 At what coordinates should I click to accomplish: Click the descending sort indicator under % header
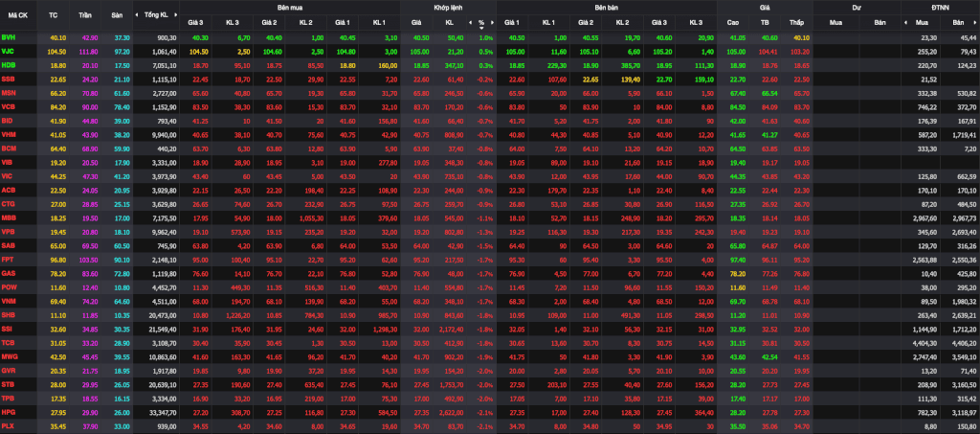tap(481, 28)
